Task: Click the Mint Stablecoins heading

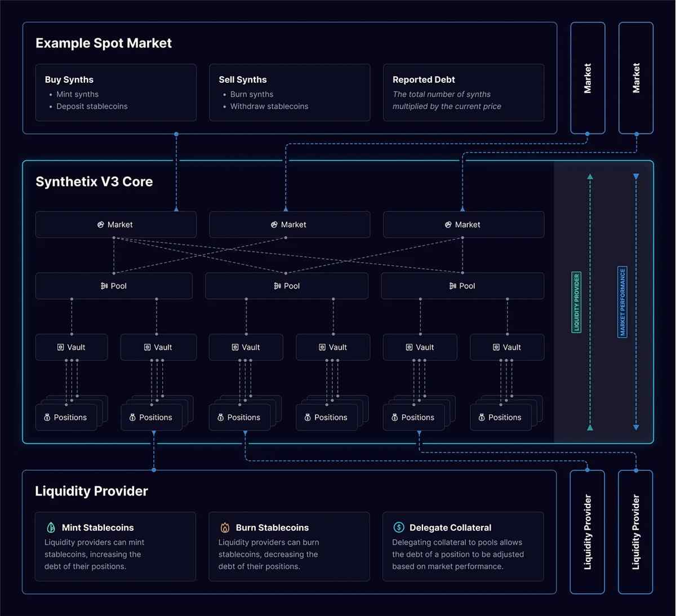Action: click(97, 528)
